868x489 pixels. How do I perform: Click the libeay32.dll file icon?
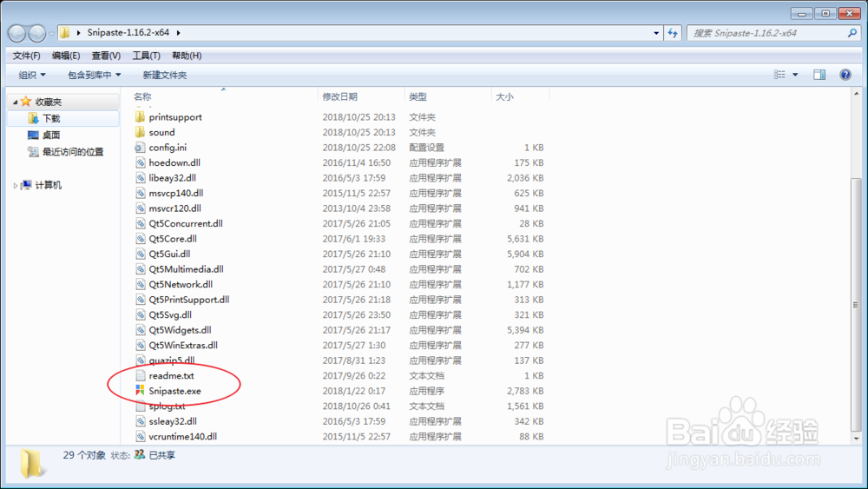pyautogui.click(x=140, y=178)
